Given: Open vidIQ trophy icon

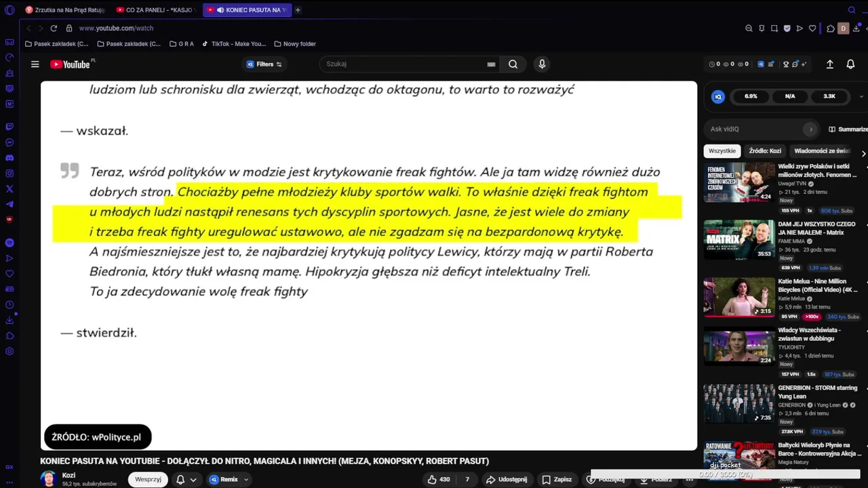Looking at the screenshot, I should click(x=786, y=64).
